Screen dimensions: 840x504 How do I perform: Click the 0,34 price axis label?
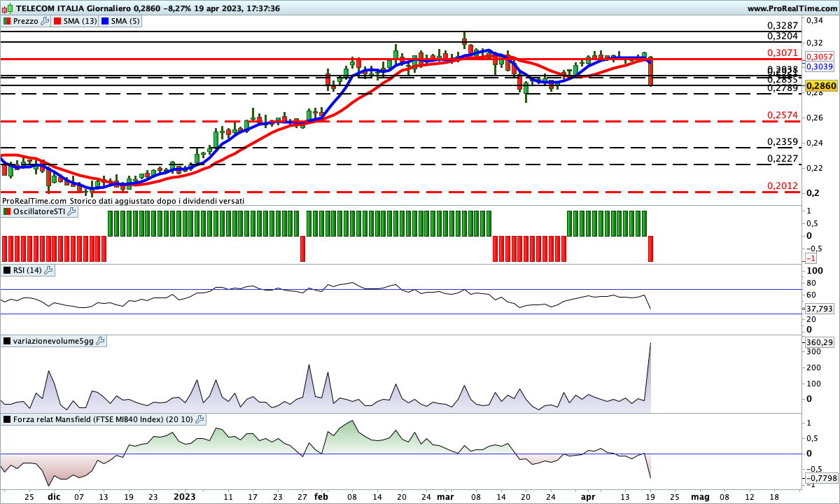pos(815,21)
